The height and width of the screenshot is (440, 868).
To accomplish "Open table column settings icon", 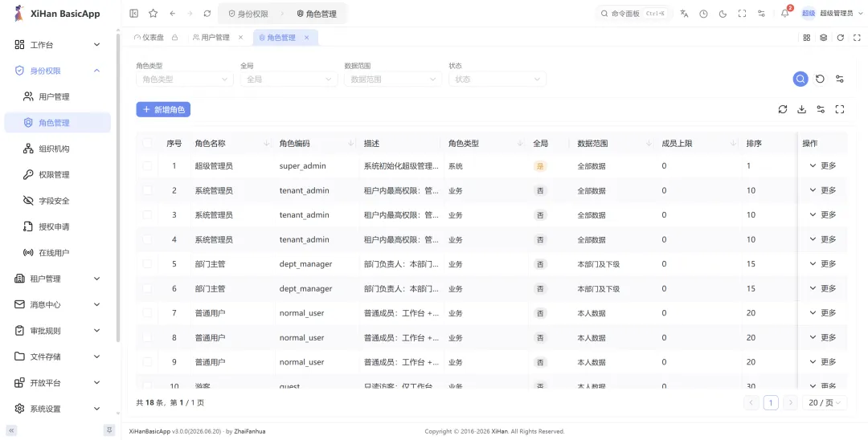I will (821, 109).
